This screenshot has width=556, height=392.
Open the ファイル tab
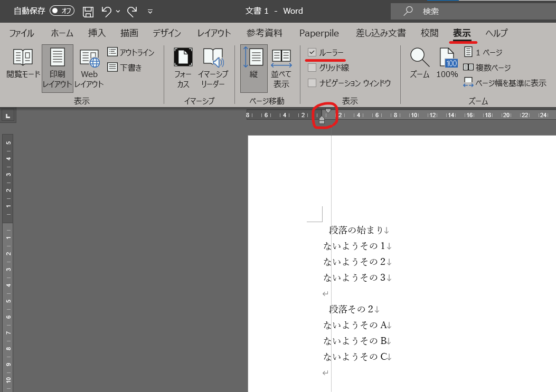pos(22,33)
